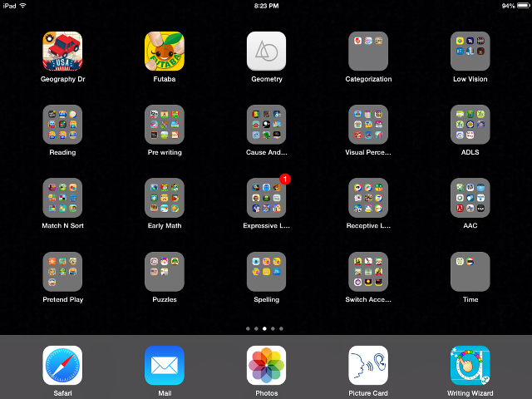
Task: Open the Reading folder
Action: pos(62,125)
